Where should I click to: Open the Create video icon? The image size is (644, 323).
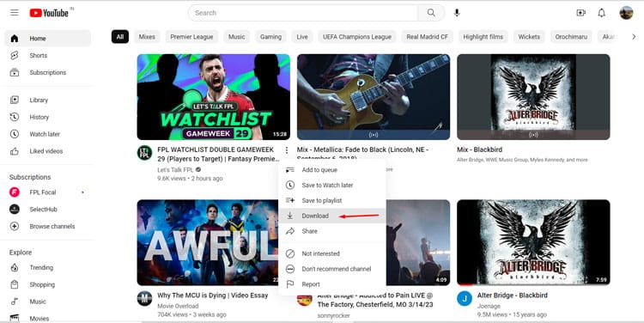pyautogui.click(x=580, y=13)
